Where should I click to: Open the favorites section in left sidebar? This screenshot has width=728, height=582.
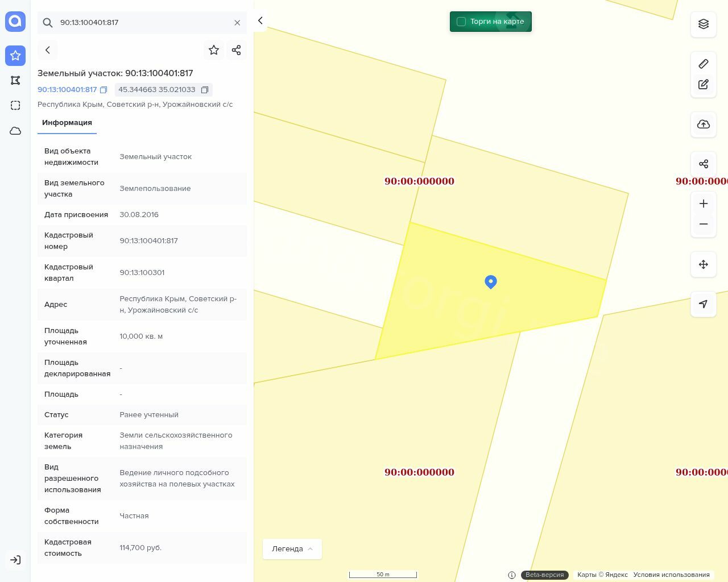click(x=15, y=56)
